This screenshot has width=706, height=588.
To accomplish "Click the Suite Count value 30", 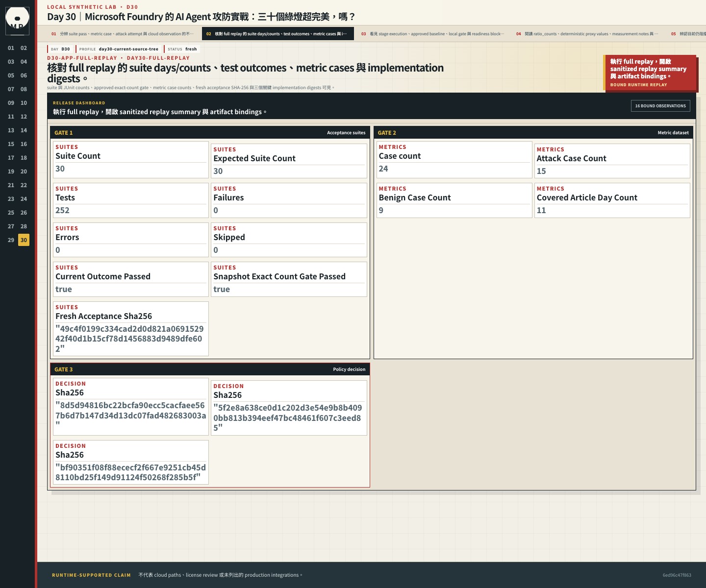I will (x=60, y=169).
